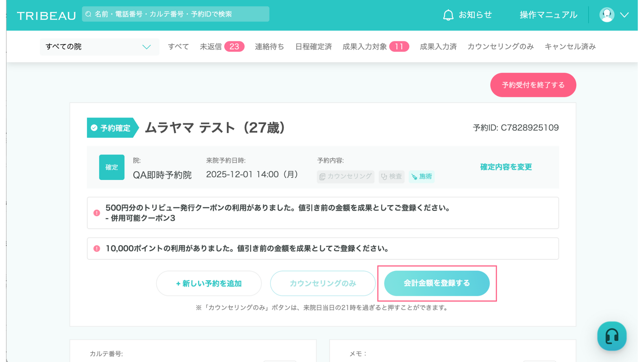Open the headset support chat widget
The width and height of the screenshot is (644, 362).
point(612,336)
